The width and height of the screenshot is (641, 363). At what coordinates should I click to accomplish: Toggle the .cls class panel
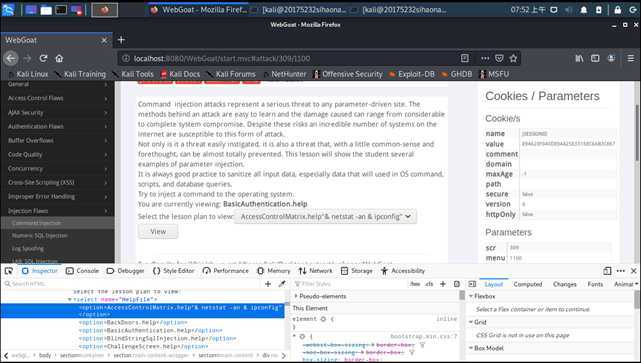429,284
